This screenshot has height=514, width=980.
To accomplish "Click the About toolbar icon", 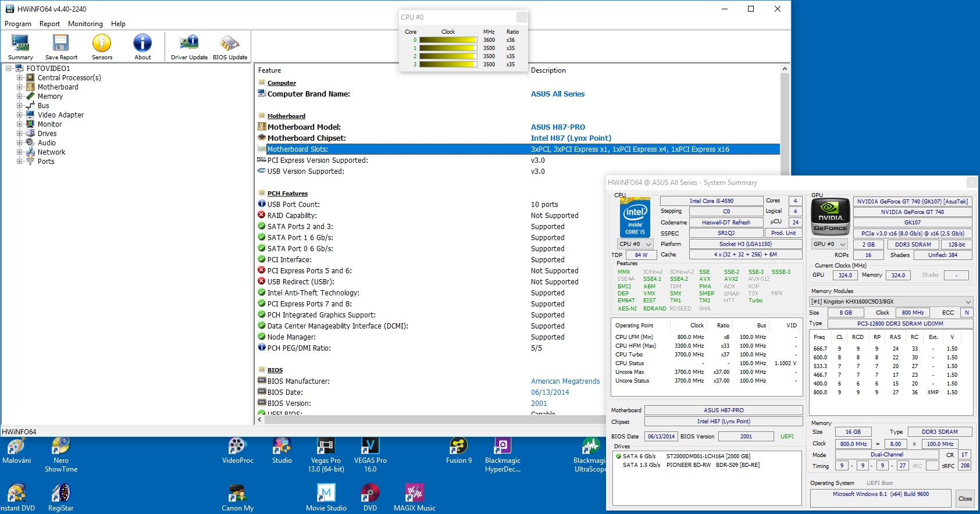I will 142,47.
